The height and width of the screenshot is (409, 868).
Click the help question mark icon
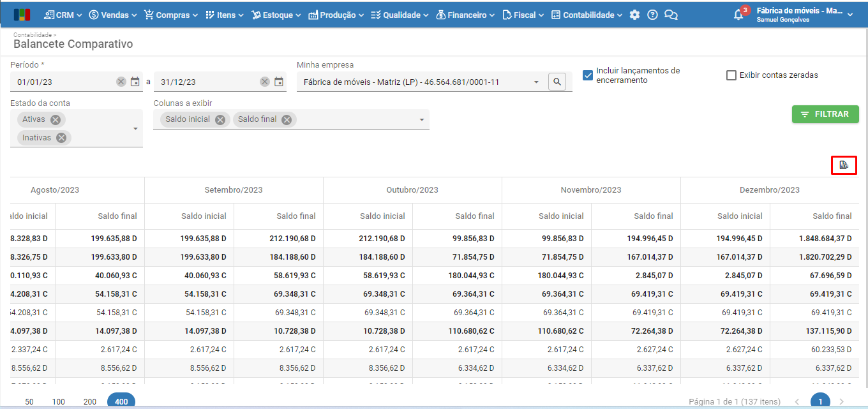[652, 15]
